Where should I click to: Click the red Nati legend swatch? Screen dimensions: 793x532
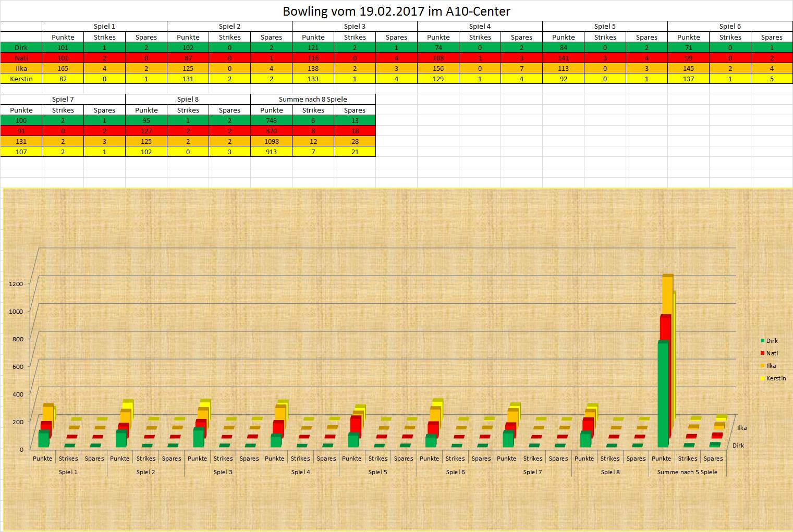[x=762, y=353]
